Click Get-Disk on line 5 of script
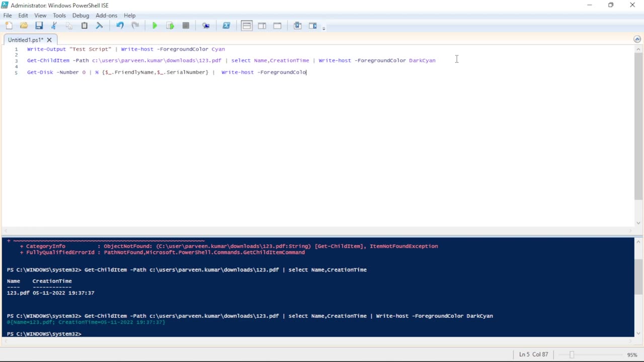644x362 pixels. [x=40, y=72]
